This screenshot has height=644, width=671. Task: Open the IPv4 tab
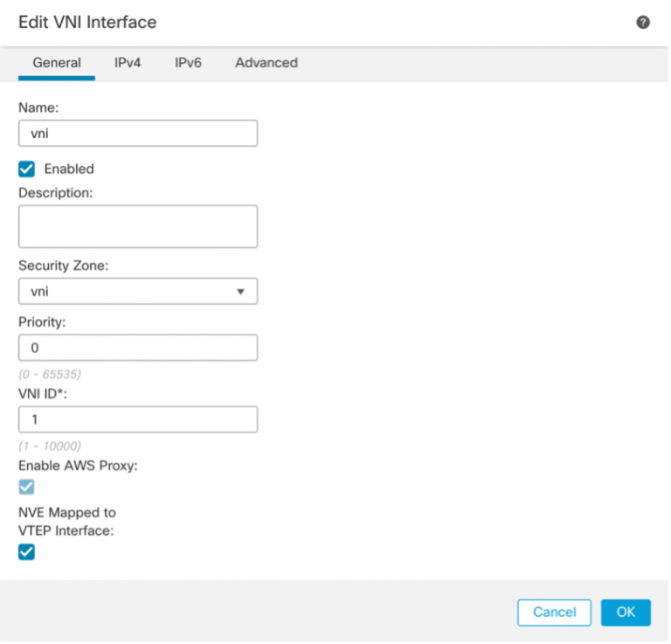pos(128,63)
